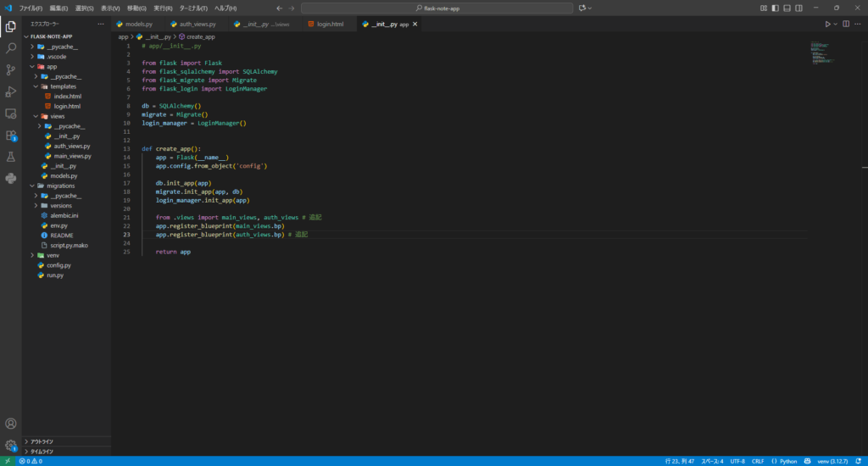Viewport: 868px width, 466px height.
Task: Open Source Control view
Action: [11, 69]
